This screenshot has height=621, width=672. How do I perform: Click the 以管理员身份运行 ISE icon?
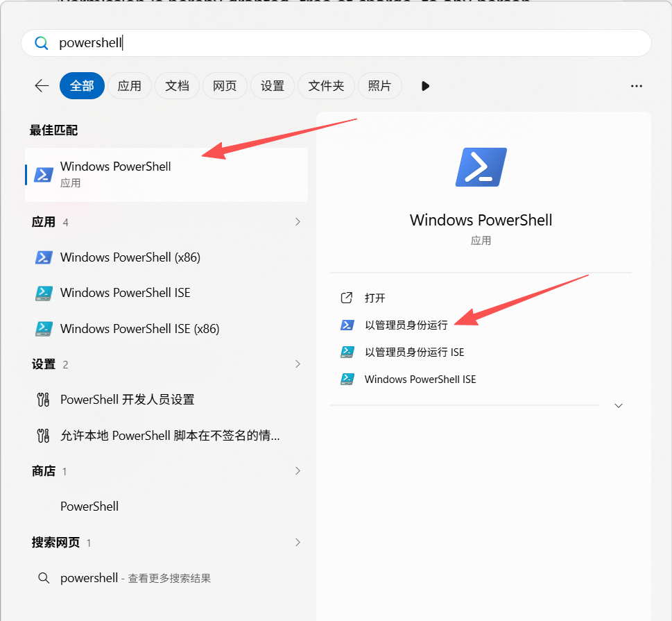click(347, 352)
